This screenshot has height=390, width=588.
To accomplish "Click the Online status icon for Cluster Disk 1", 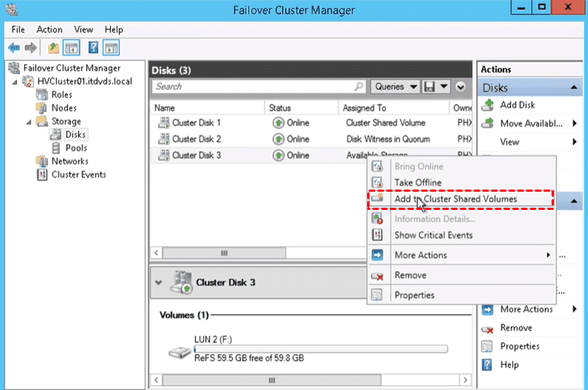I will [278, 123].
